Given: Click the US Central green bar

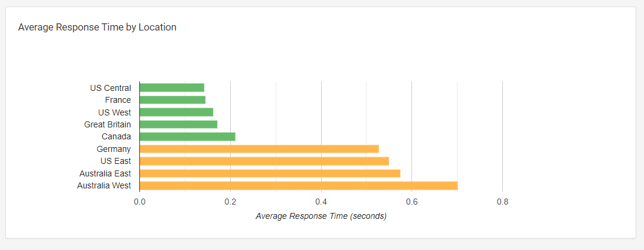Looking at the screenshot, I should pyautogui.click(x=172, y=88).
